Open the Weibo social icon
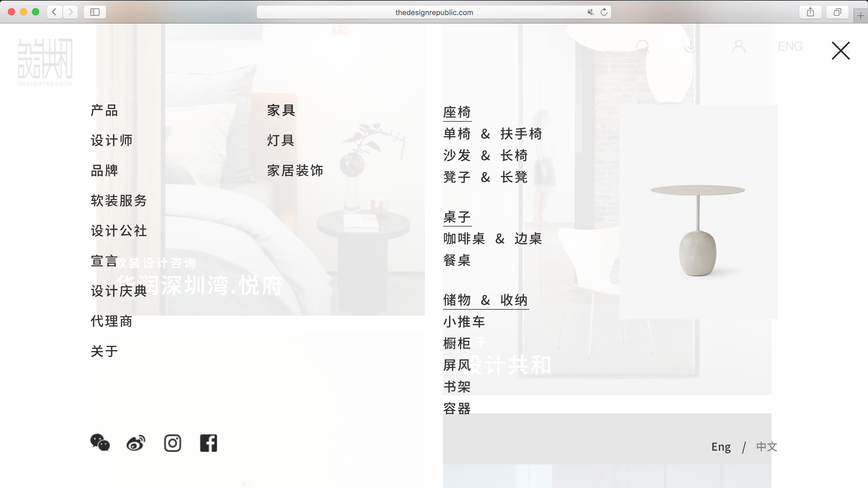 pos(136,443)
